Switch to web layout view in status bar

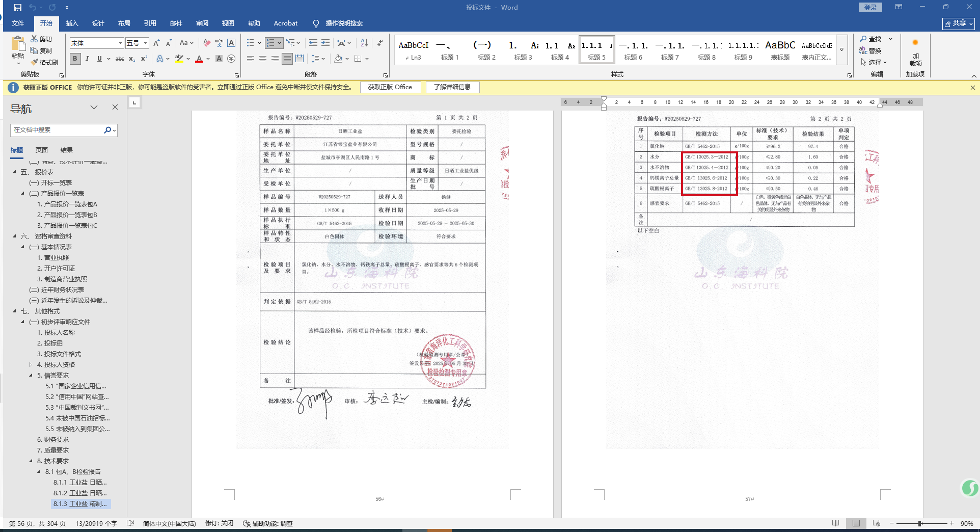[x=876, y=523]
